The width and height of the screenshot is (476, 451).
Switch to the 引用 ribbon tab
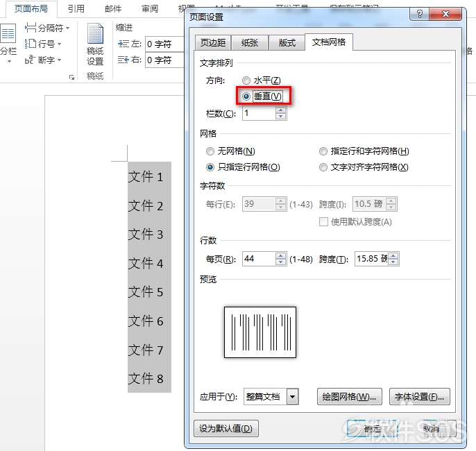[76, 8]
